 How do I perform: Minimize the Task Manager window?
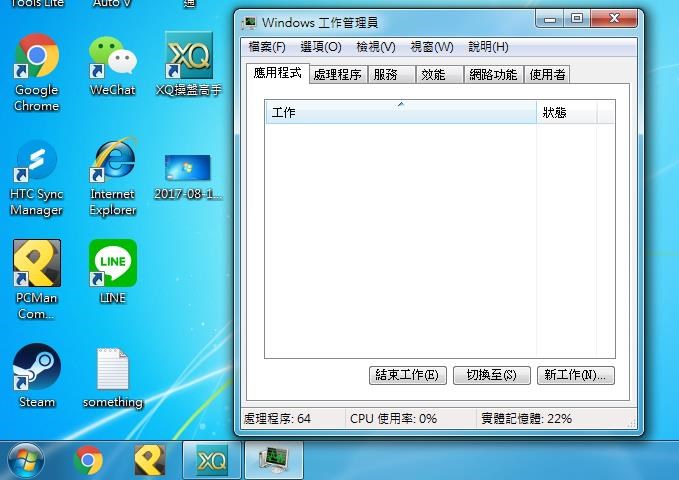550,19
